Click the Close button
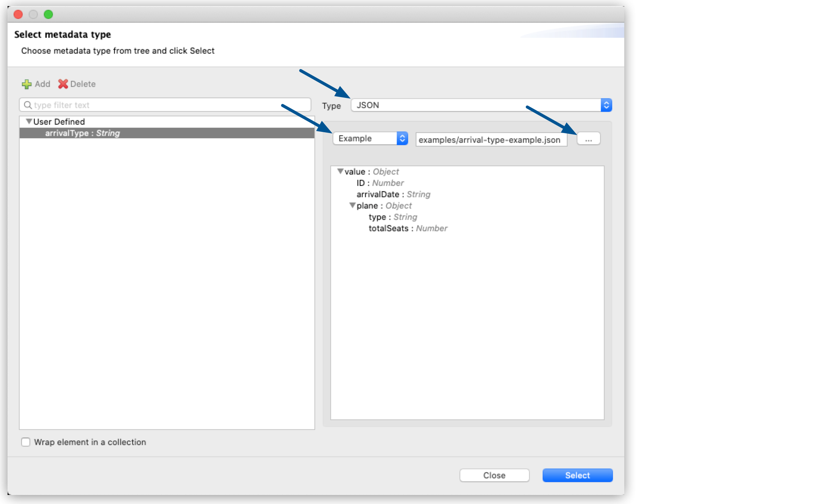817x504 pixels. click(x=494, y=475)
